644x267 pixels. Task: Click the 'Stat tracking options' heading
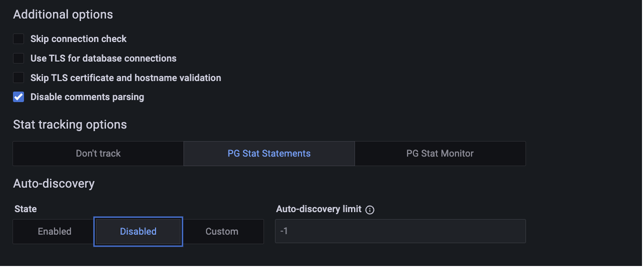coord(70,125)
